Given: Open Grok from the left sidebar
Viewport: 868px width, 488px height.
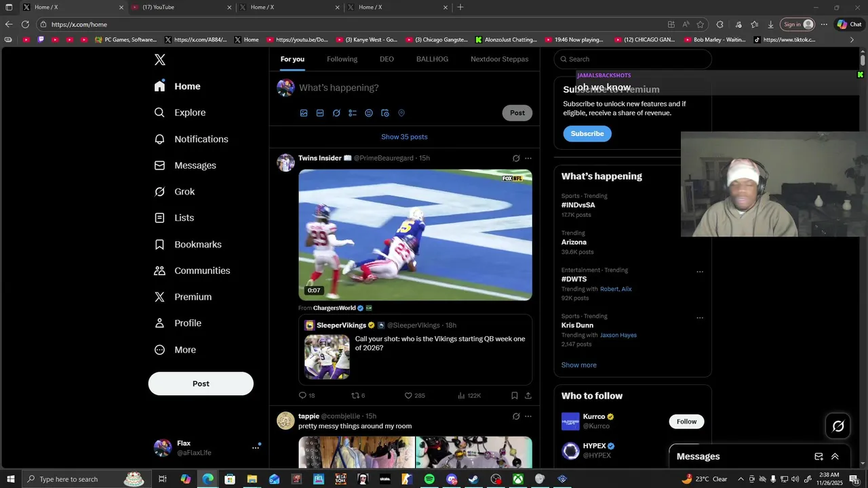Looking at the screenshot, I should pyautogui.click(x=174, y=192).
